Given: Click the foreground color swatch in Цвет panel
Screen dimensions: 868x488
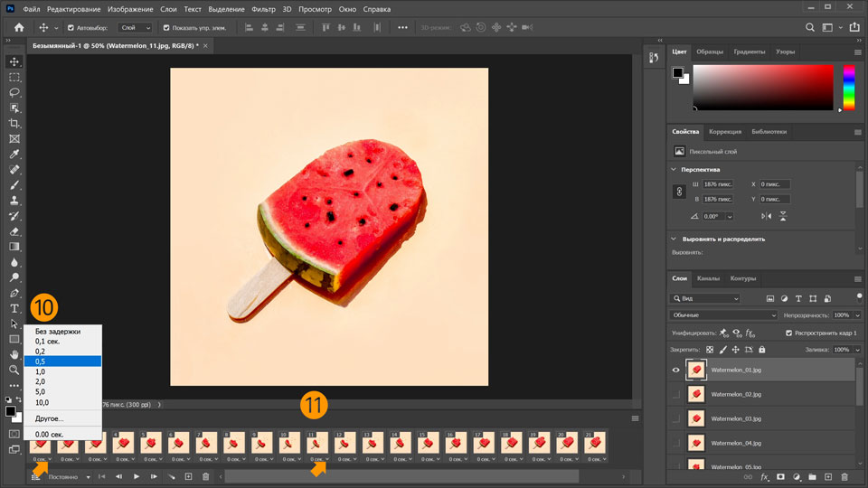Looking at the screenshot, I should [x=677, y=72].
